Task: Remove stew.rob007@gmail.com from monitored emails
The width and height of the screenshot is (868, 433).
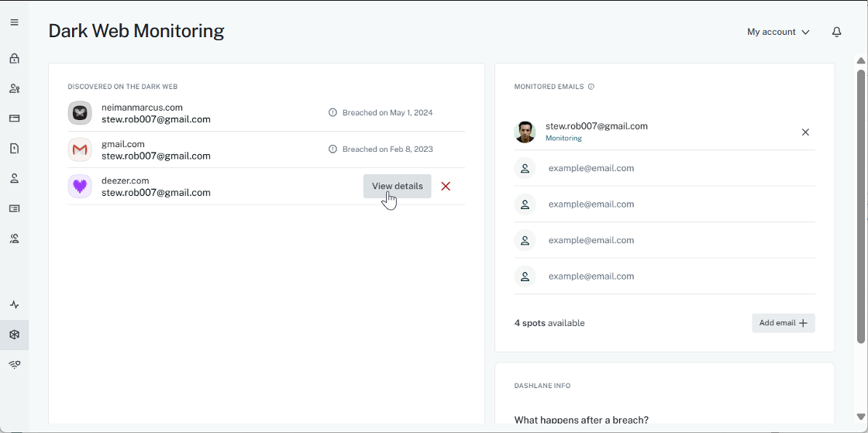Action: coord(805,132)
